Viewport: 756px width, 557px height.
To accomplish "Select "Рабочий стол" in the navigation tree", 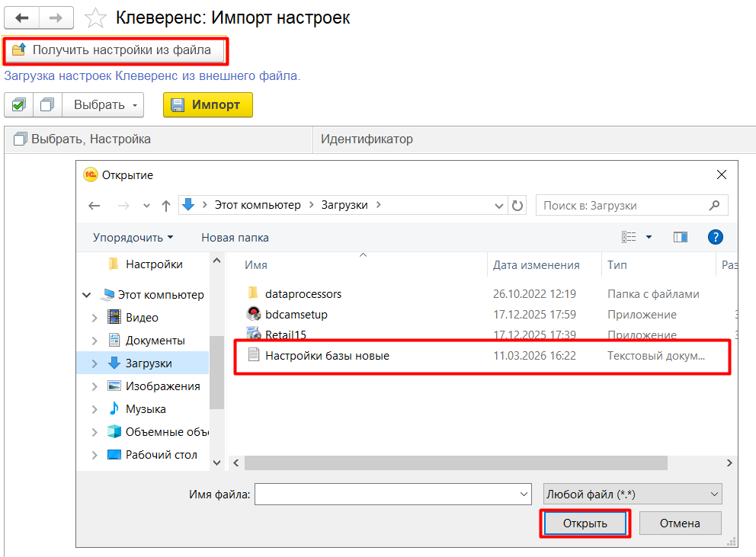I will click(x=161, y=455).
